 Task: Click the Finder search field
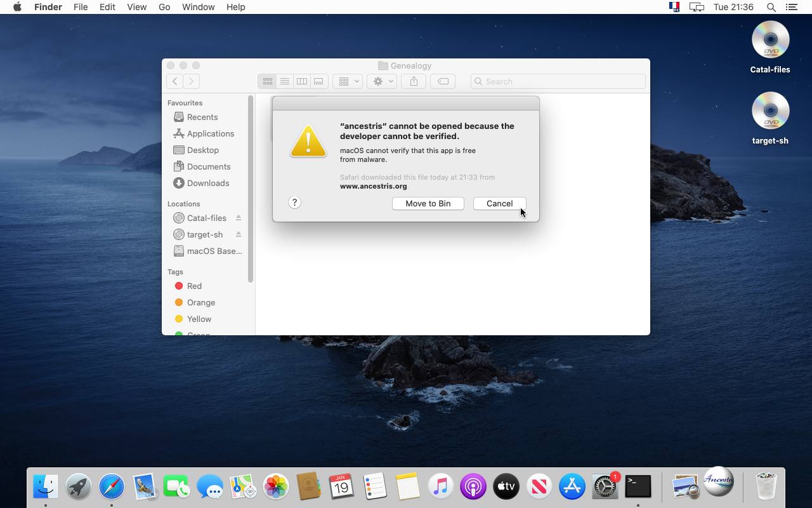pyautogui.click(x=558, y=81)
